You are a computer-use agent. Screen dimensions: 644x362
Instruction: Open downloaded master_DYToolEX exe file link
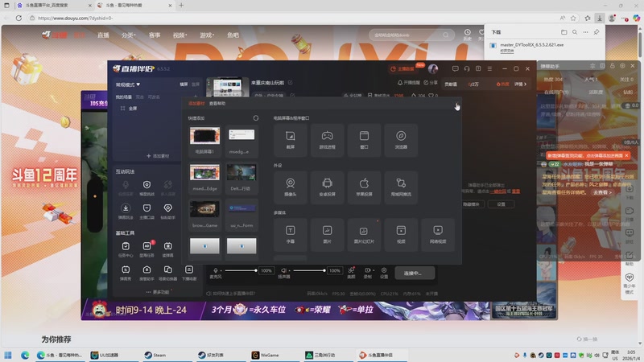507,51
